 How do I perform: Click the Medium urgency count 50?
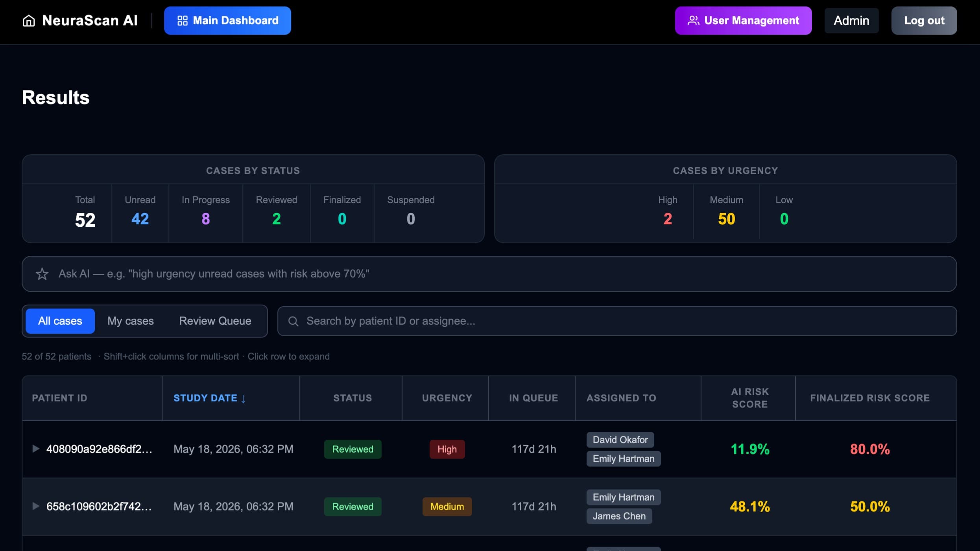point(726,219)
